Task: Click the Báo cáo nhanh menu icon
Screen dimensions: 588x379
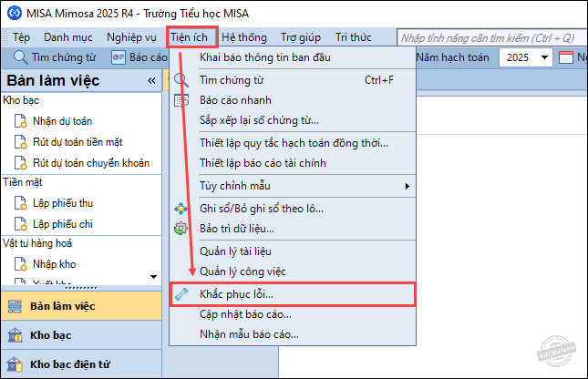Action: pos(181,100)
